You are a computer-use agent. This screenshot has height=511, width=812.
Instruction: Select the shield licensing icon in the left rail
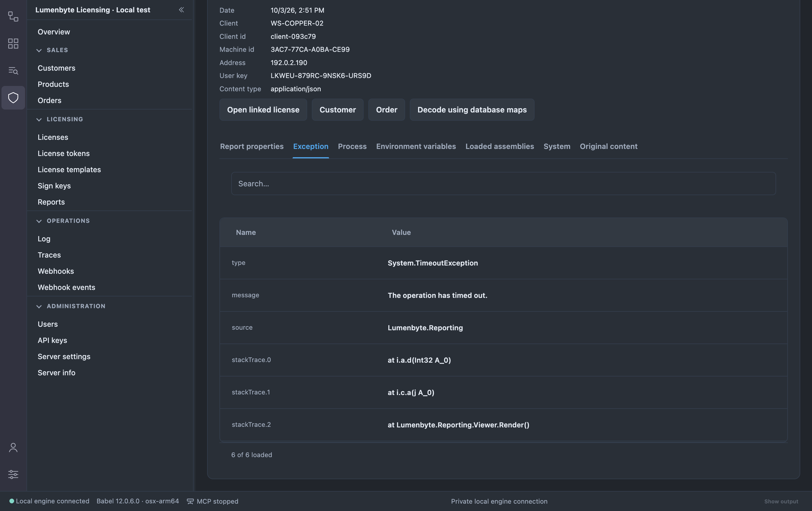[x=13, y=97]
